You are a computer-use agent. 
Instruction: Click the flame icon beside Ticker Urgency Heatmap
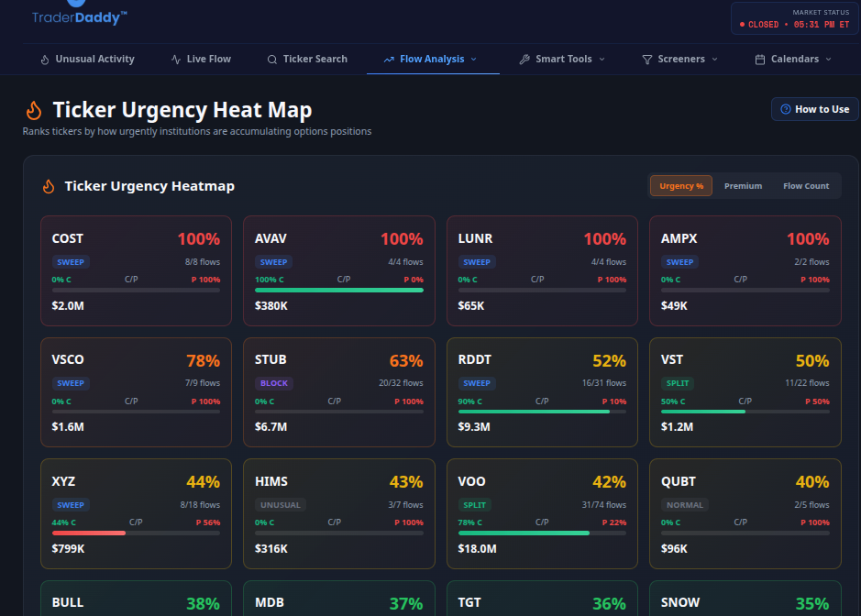pyautogui.click(x=48, y=186)
